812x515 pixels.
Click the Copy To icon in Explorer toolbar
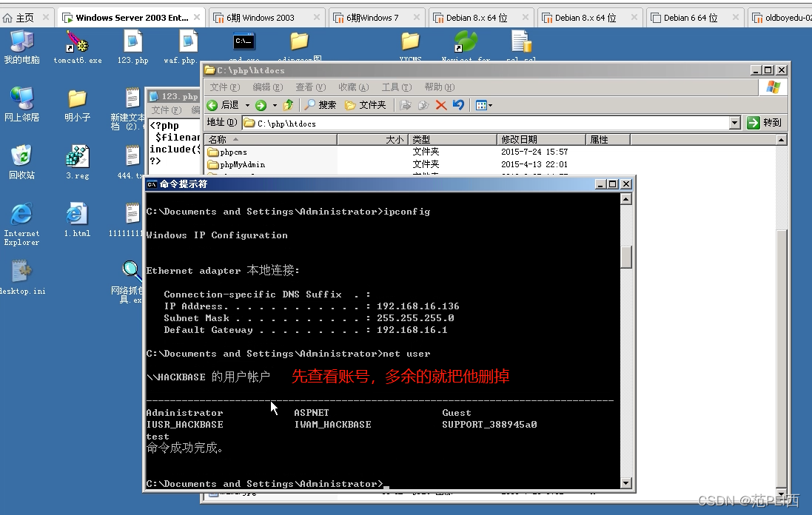click(423, 105)
